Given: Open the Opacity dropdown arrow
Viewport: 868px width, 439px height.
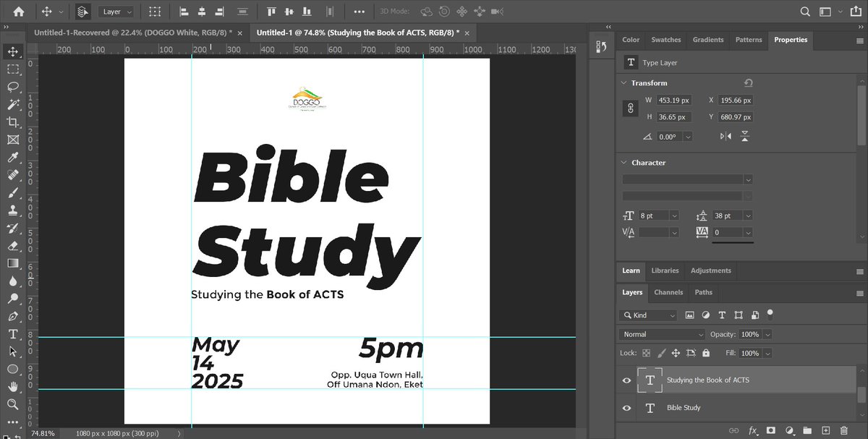Looking at the screenshot, I should [x=767, y=334].
